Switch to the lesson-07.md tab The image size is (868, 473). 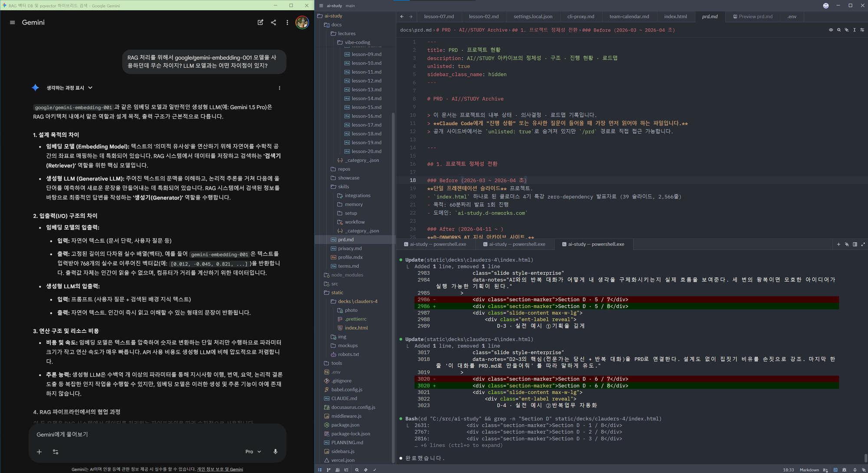439,16
